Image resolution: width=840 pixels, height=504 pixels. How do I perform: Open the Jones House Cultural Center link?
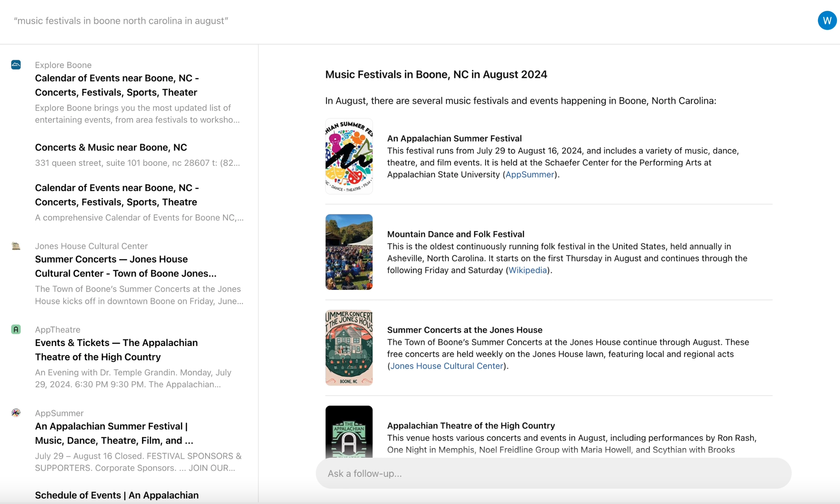point(446,366)
